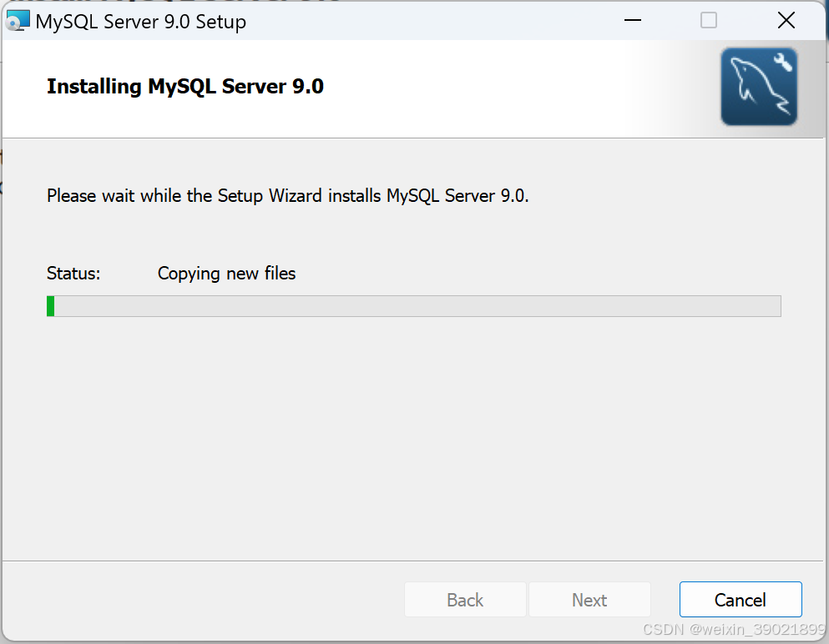829x644 pixels.
Task: Minimize the setup wizard window
Action: tap(632, 19)
